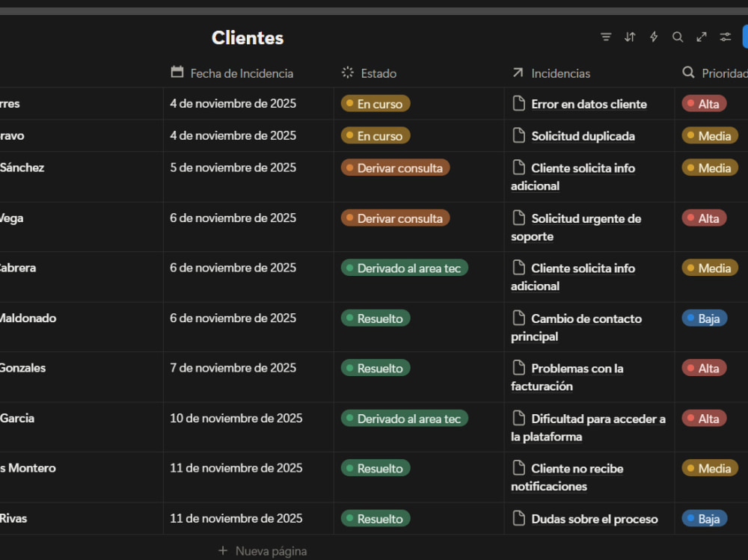Click the page icon of Error en datos cliente
748x560 pixels.
point(518,103)
